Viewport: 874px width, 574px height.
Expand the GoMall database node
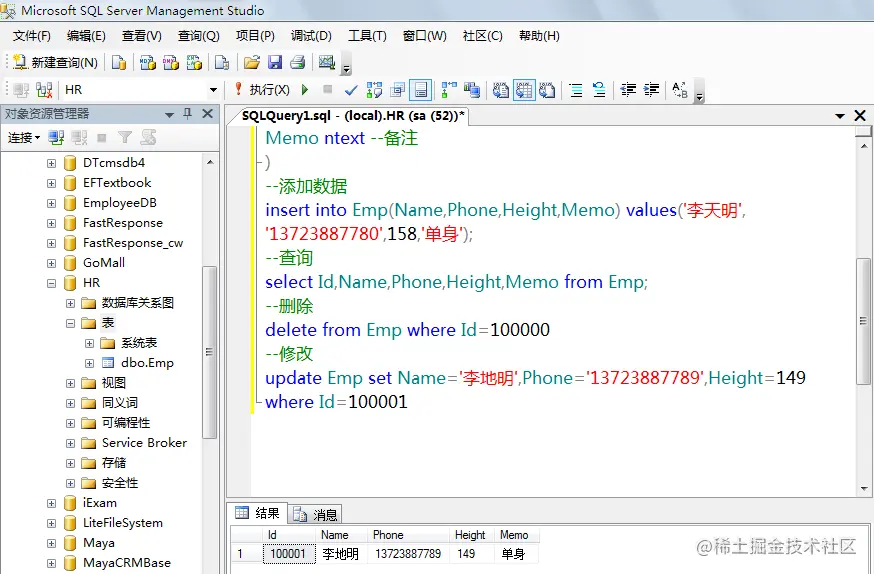pyautogui.click(x=51, y=263)
